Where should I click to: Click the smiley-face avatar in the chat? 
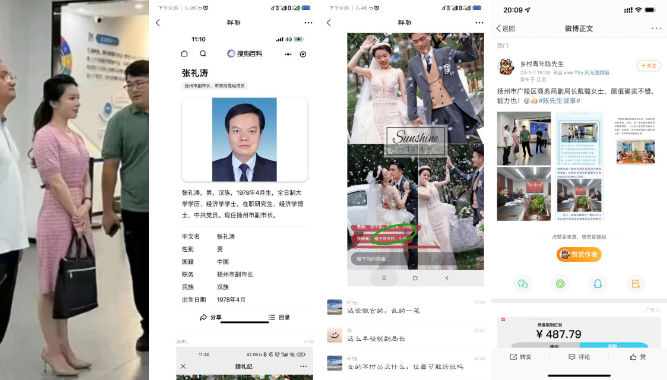coord(334,335)
